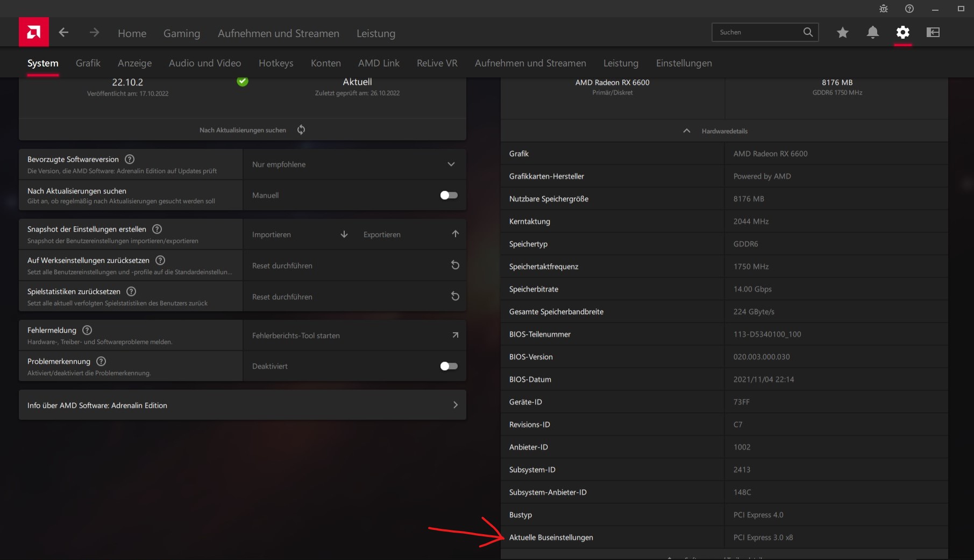This screenshot has width=974, height=560.
Task: Open the Home menu
Action: click(132, 33)
